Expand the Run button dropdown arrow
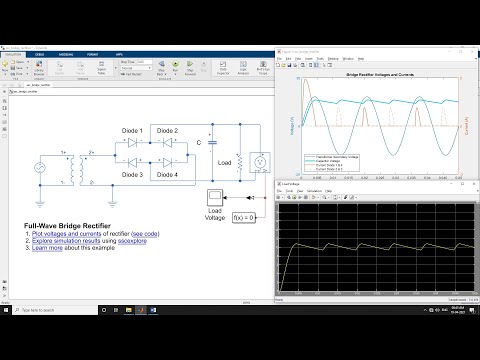 [x=175, y=74]
